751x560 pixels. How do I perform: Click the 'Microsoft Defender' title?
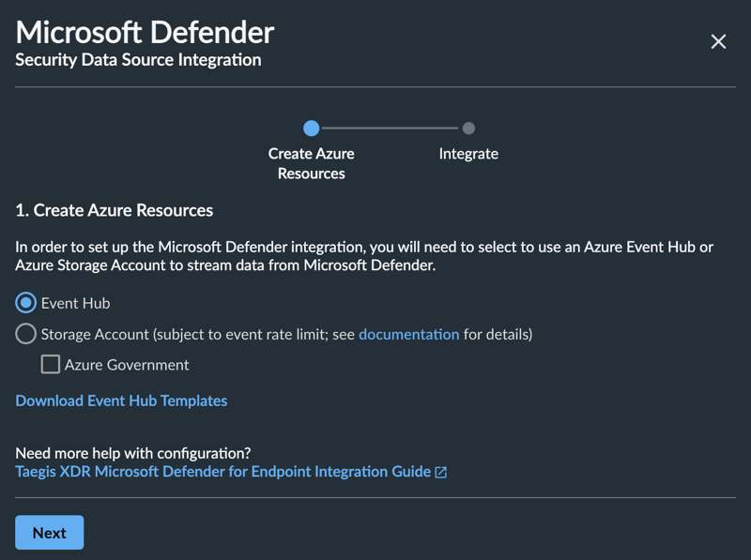[145, 32]
